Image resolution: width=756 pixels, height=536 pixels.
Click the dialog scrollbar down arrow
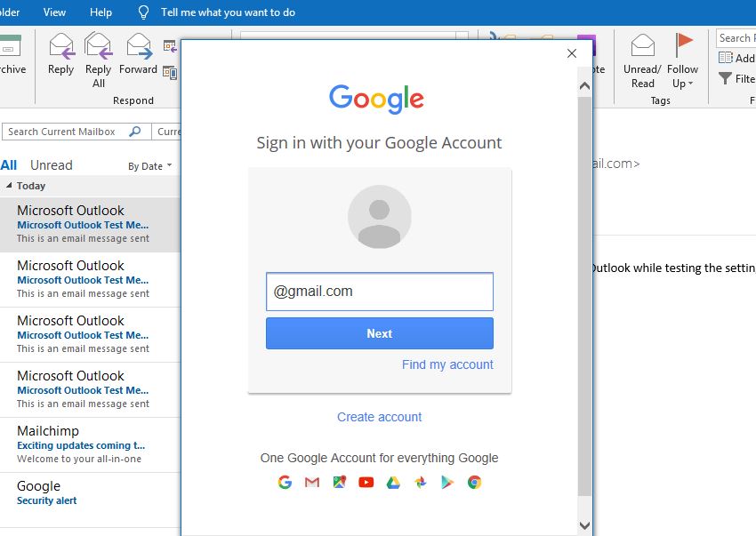pyautogui.click(x=585, y=525)
